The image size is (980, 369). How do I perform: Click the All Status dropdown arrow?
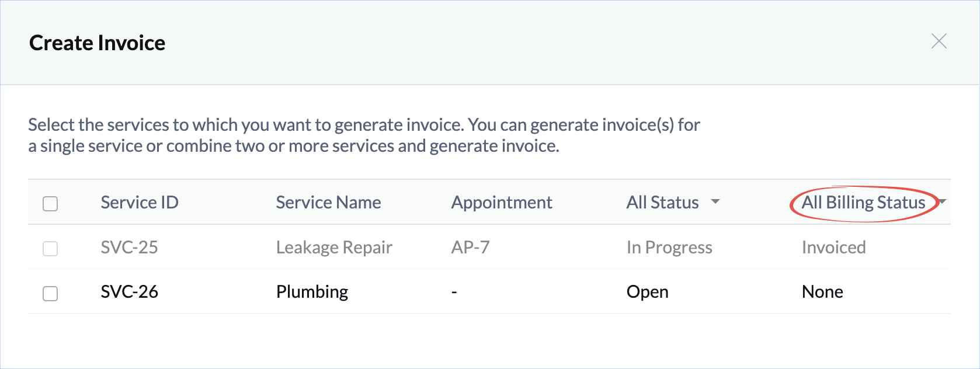pos(715,202)
